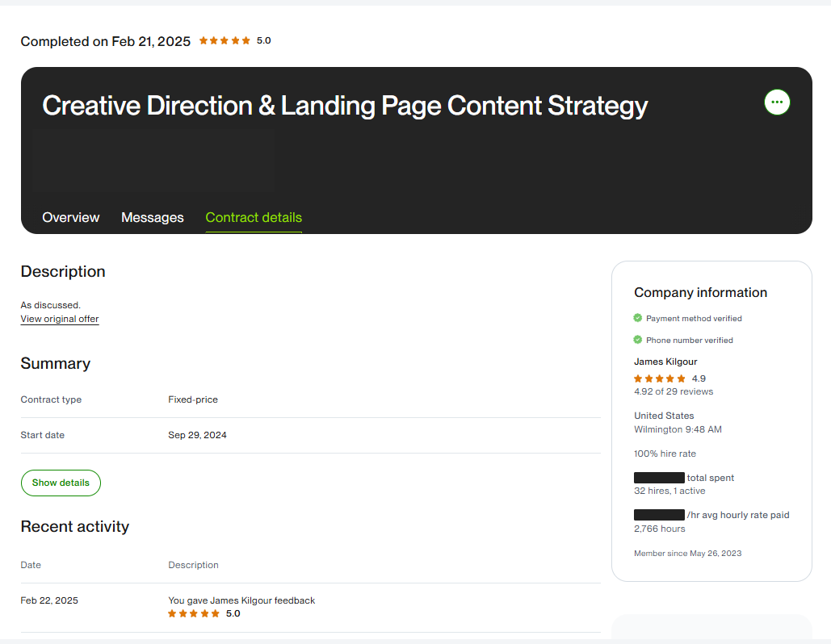Click the client name James Kilgour
The width and height of the screenshot is (831, 644).
665,362
